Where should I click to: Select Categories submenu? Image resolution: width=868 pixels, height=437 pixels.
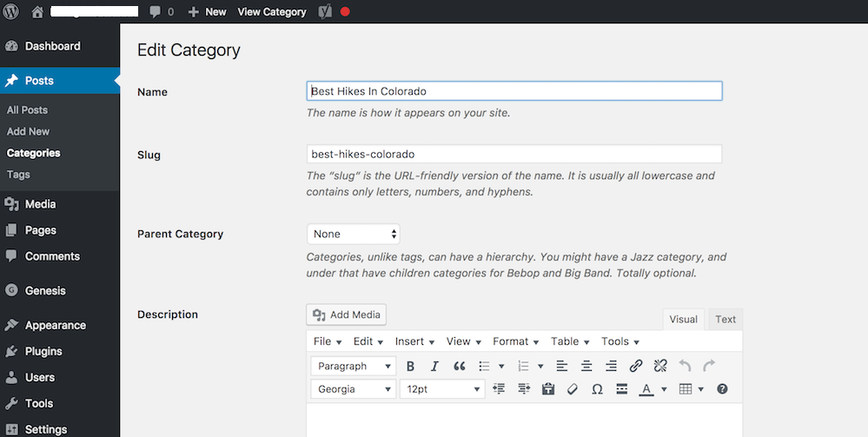[x=34, y=153]
